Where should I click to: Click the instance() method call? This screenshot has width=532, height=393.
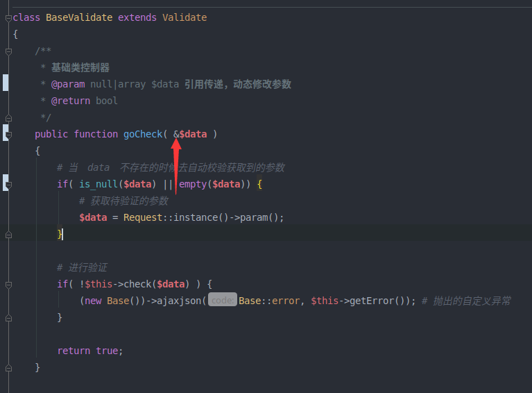pos(201,217)
